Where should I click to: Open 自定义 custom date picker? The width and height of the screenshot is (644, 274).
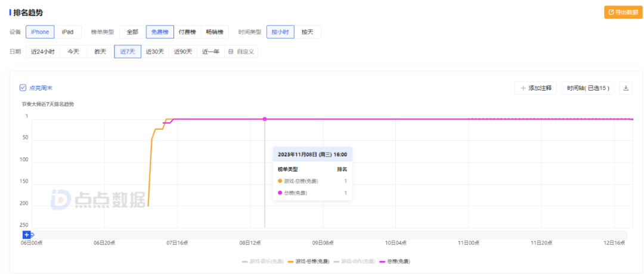coord(241,52)
